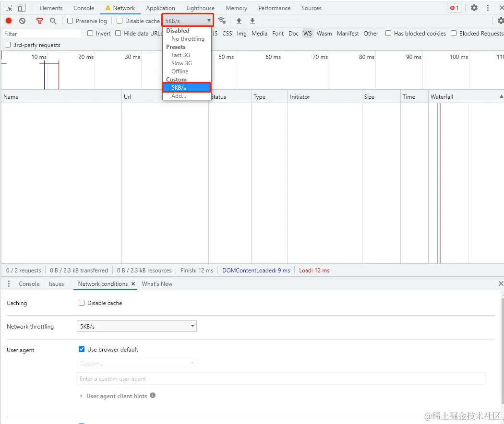Expand User agent client hints section

tap(81, 396)
